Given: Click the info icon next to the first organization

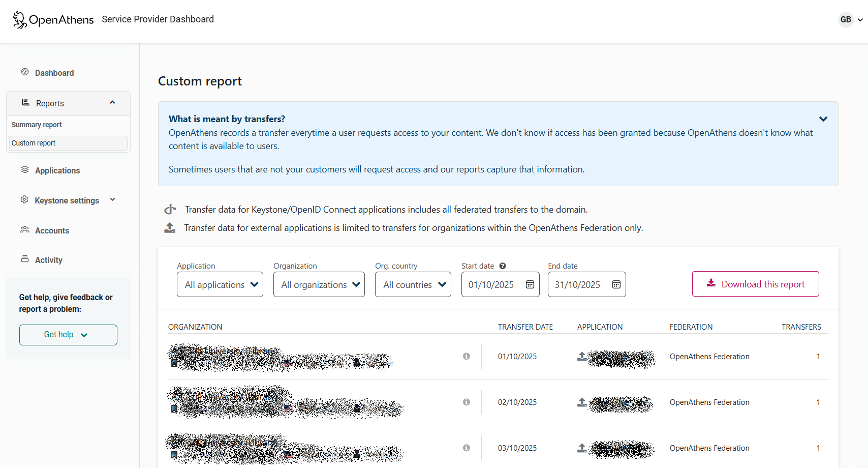Looking at the screenshot, I should pyautogui.click(x=466, y=356).
